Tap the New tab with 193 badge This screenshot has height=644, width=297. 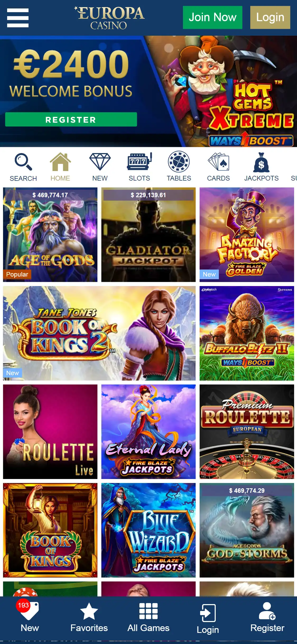pyautogui.click(x=30, y=616)
